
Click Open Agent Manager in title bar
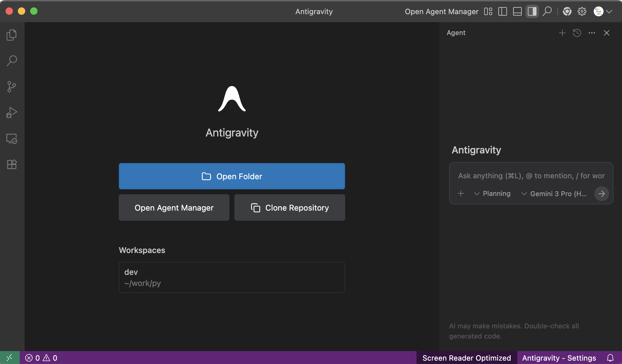pyautogui.click(x=441, y=12)
